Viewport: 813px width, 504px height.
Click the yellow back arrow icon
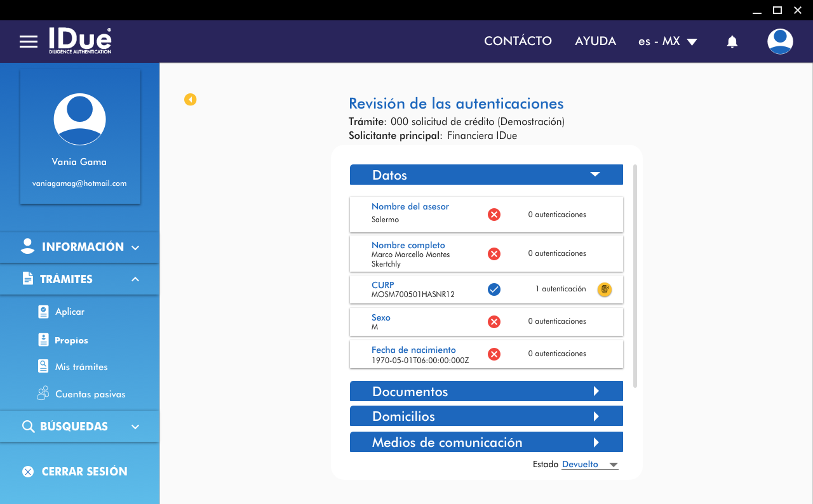click(191, 100)
